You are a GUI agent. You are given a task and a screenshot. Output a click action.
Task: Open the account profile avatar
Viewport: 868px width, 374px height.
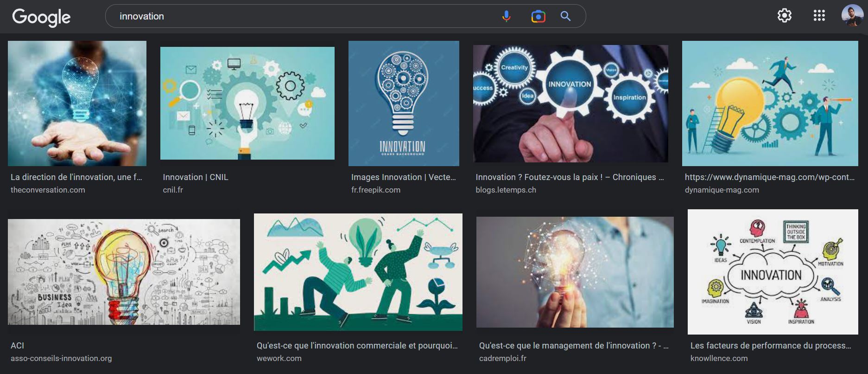pyautogui.click(x=852, y=16)
